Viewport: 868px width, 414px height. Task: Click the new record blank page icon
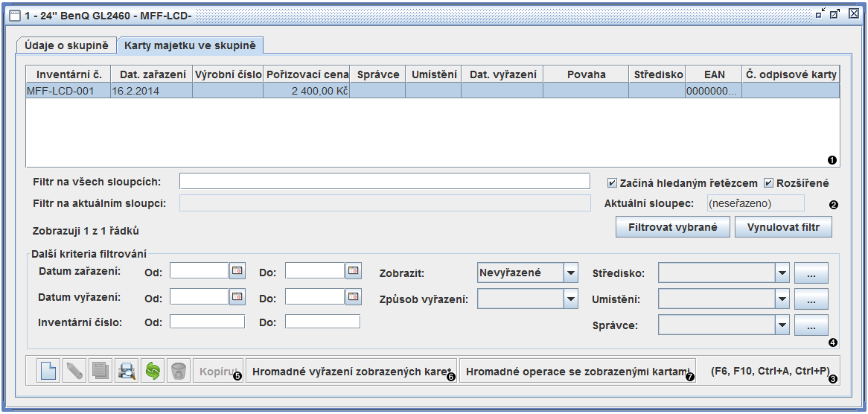click(x=48, y=370)
